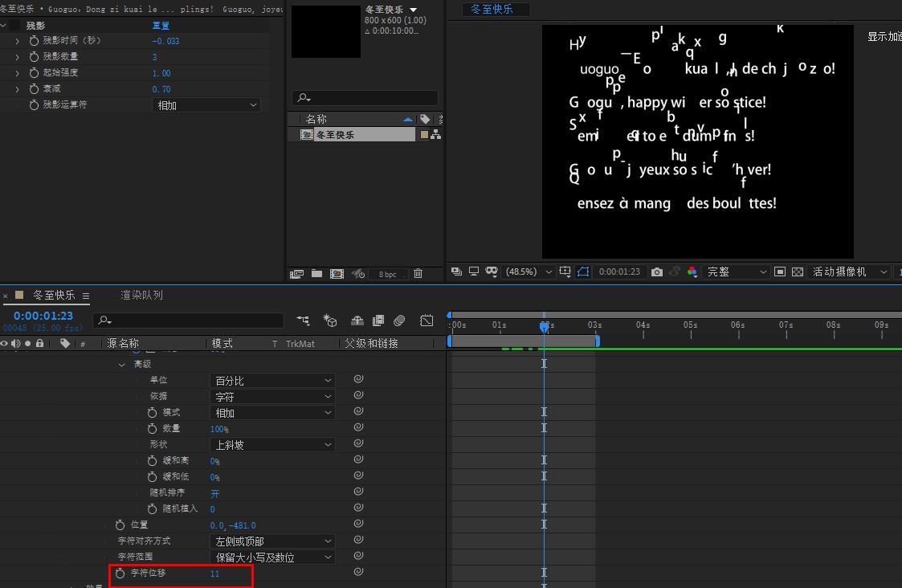Image resolution: width=902 pixels, height=588 pixels.
Task: Toggle the Frame Blending icon in timeline
Action: (x=378, y=321)
